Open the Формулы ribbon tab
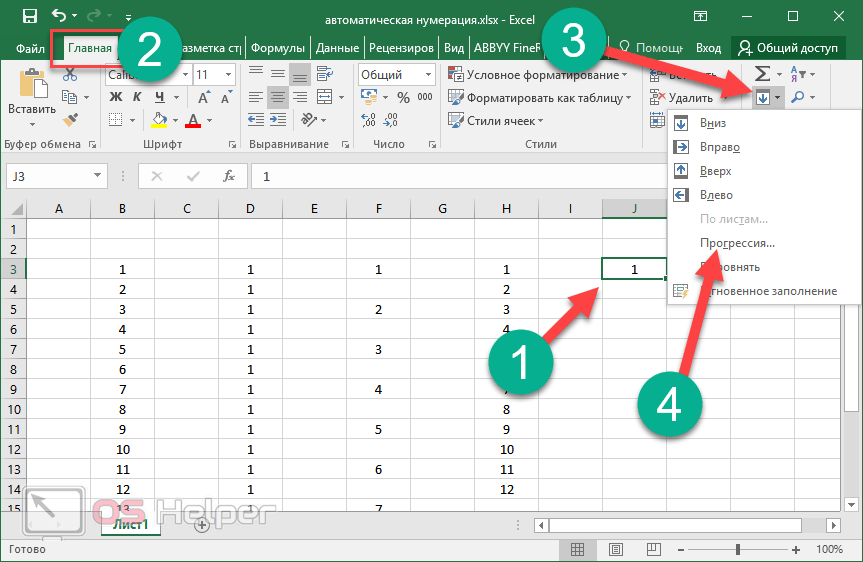The image size is (863, 562). click(277, 47)
